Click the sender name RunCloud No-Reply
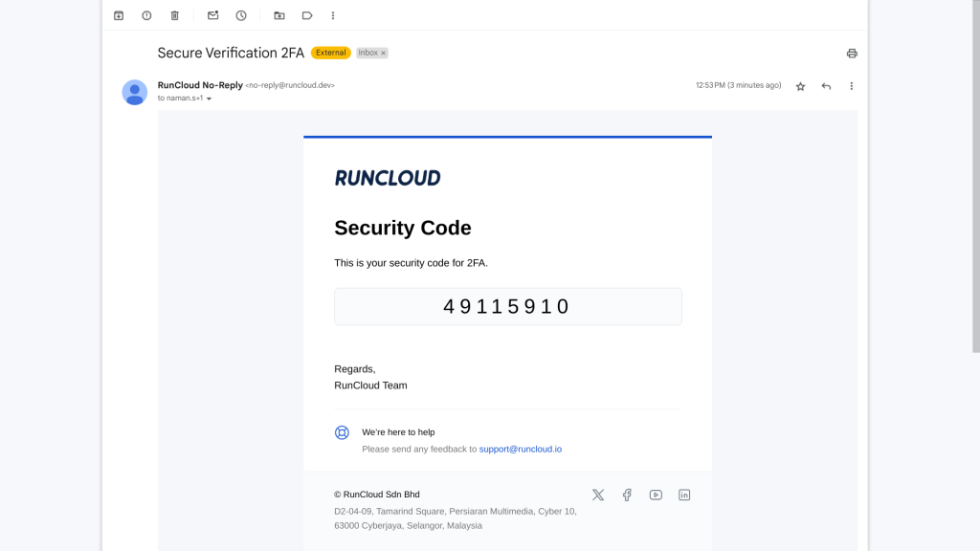 coord(200,85)
